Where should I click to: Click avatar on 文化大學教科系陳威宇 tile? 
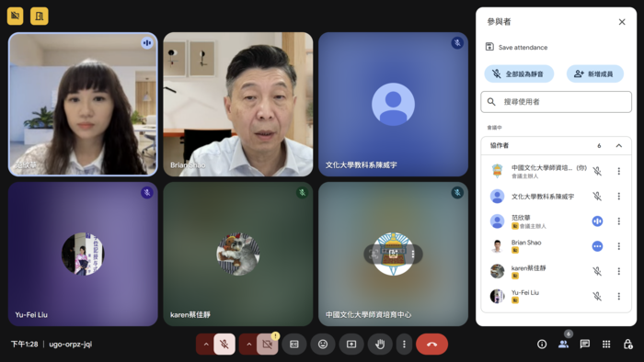(x=393, y=104)
